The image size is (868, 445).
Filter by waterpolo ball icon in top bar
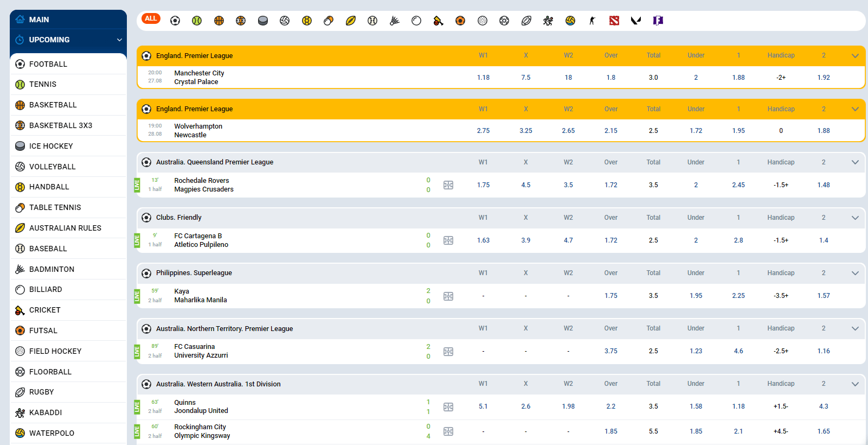(570, 21)
